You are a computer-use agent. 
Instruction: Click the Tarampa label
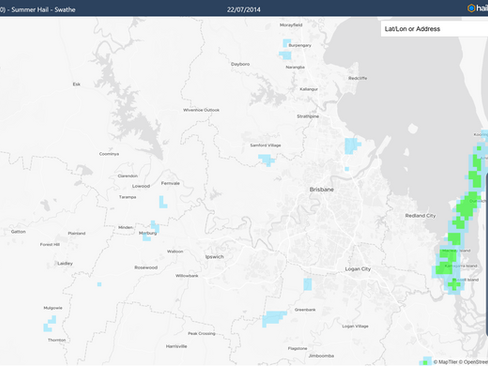pyautogui.click(x=128, y=197)
